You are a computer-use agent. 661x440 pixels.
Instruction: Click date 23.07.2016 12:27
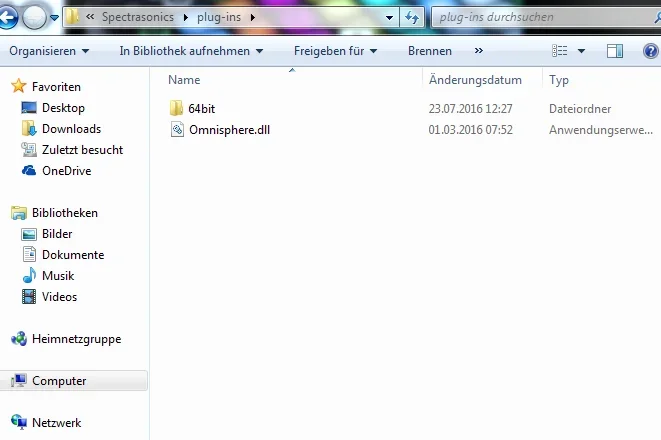pyautogui.click(x=470, y=109)
